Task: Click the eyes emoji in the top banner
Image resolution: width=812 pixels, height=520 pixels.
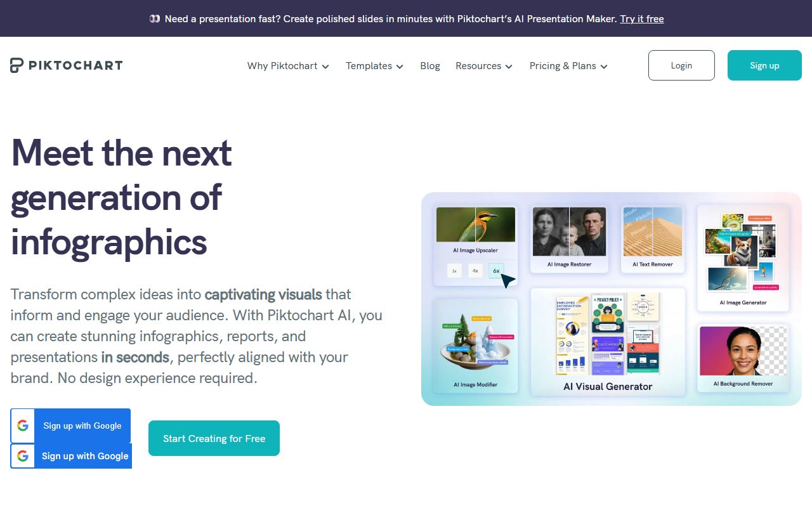Action: pyautogui.click(x=155, y=19)
